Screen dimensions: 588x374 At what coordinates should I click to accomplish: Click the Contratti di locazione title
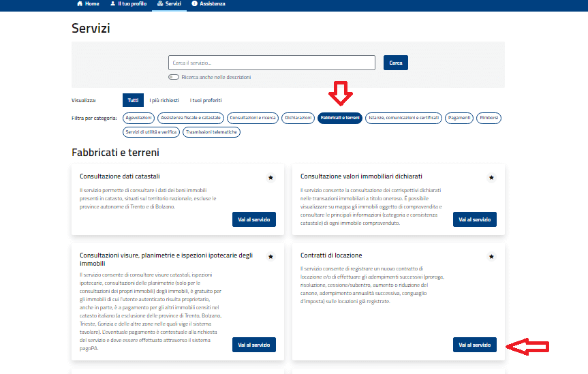click(331, 255)
